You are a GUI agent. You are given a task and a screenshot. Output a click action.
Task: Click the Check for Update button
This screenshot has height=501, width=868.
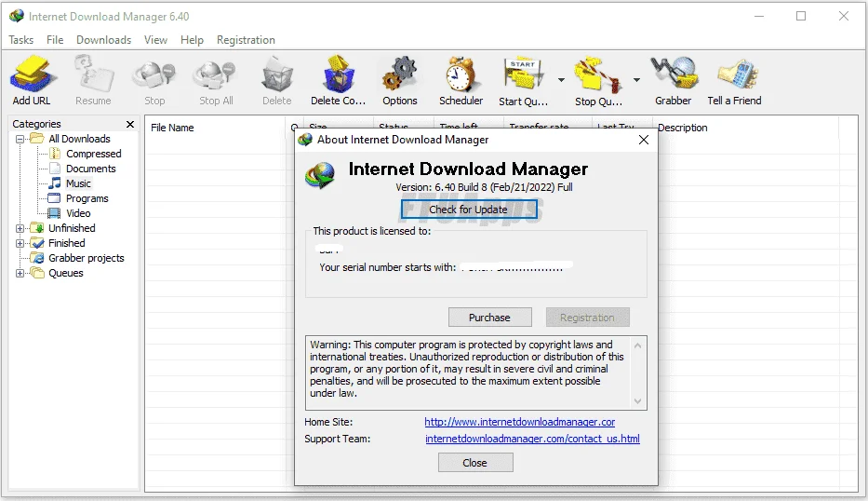click(x=468, y=210)
